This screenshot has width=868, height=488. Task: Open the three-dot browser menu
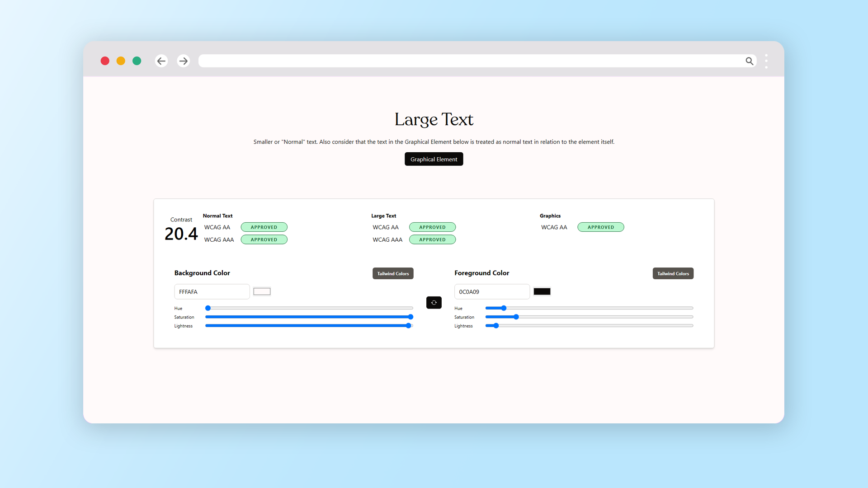(766, 61)
